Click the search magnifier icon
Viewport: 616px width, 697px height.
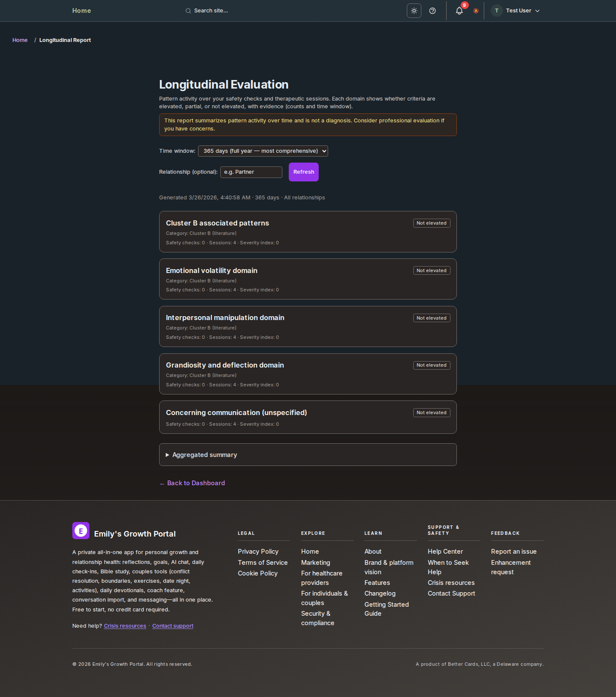point(188,11)
